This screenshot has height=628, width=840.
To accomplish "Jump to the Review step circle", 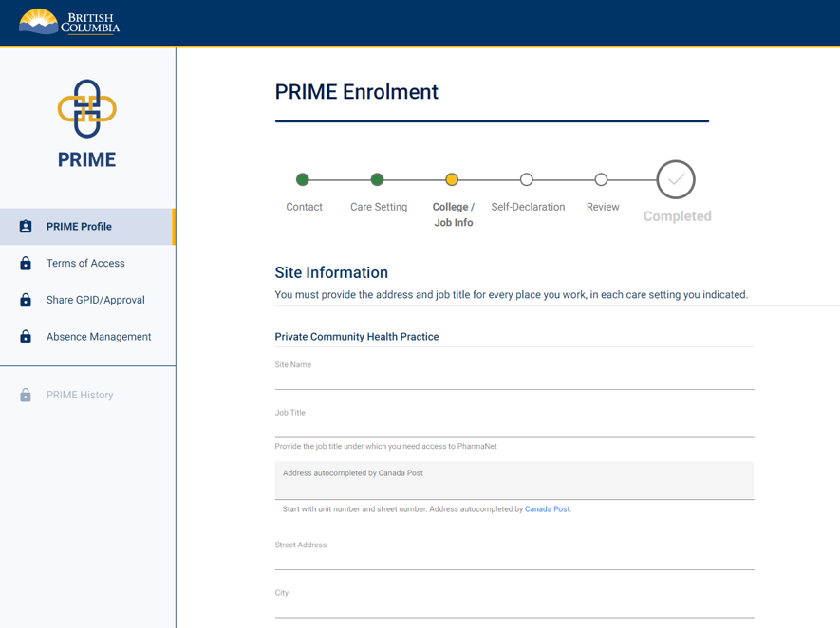I will pyautogui.click(x=602, y=179).
